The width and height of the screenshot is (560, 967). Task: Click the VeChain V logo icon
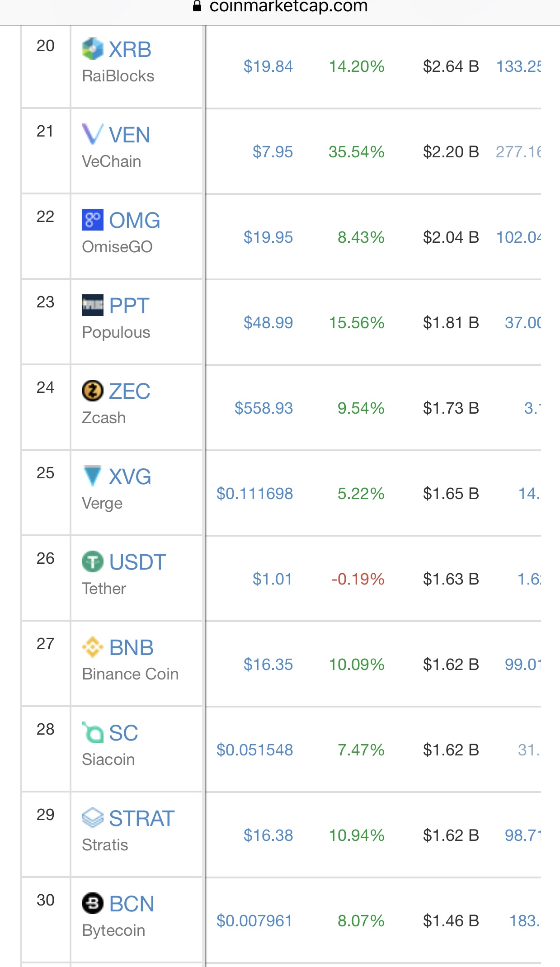(x=93, y=134)
